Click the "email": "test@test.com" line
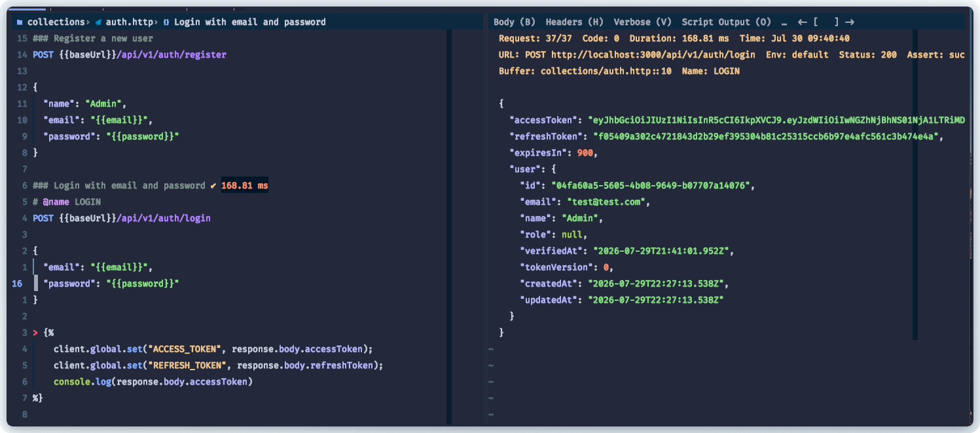The width and height of the screenshot is (980, 433). [x=585, y=202]
